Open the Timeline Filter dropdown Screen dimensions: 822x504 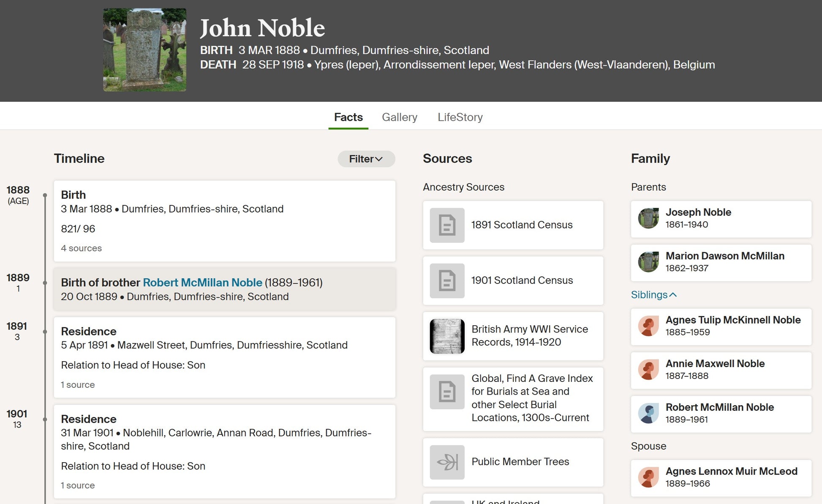pos(366,159)
